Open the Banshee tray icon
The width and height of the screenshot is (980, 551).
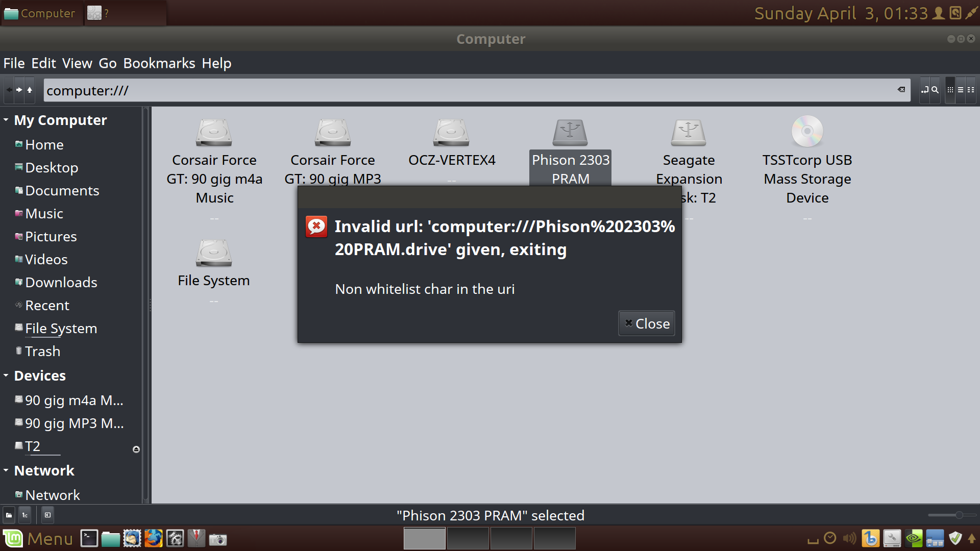click(870, 539)
